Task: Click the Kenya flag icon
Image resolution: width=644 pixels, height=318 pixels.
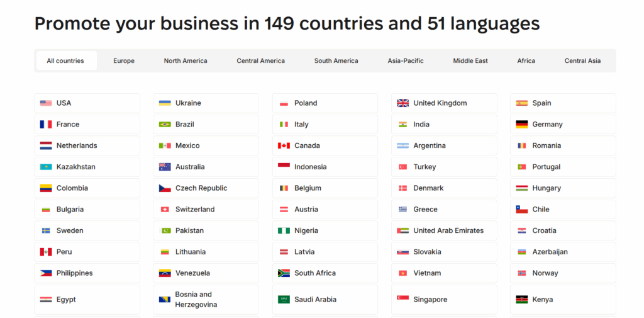Action: (521, 300)
